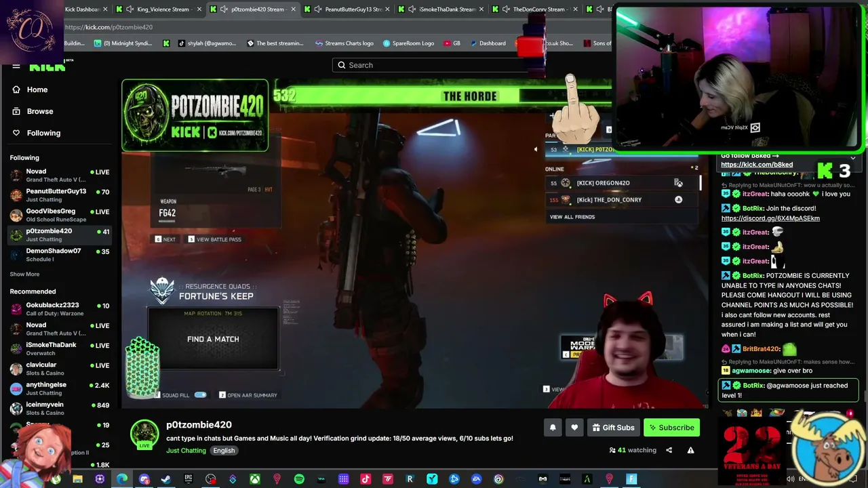Viewport: 868px width, 488px height.
Task: Open p0tzombie420's channel avatar
Action: coord(144,434)
